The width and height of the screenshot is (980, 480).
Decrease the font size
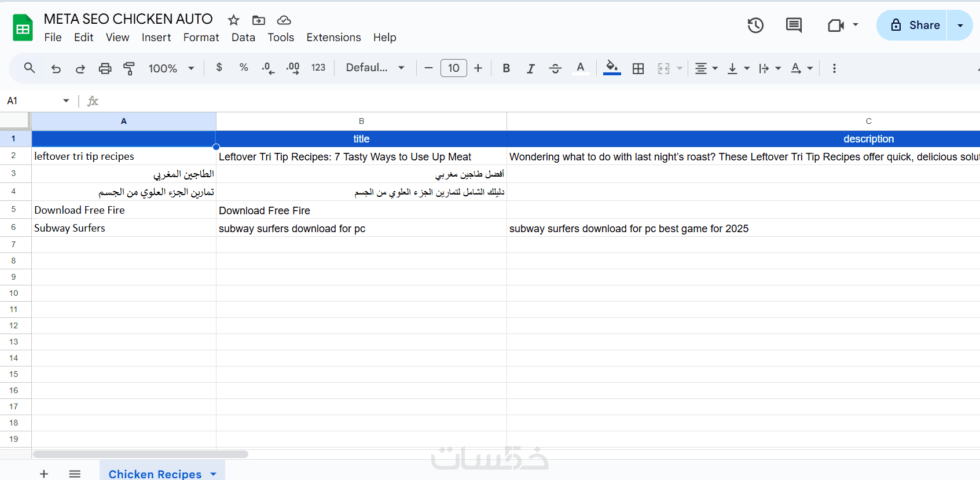pyautogui.click(x=428, y=68)
